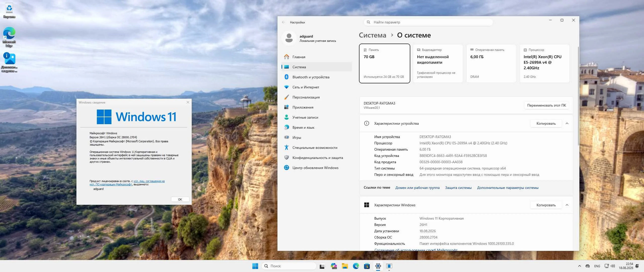Click the Settings window vertical scrollbar
The height and width of the screenshot is (272, 644).
pyautogui.click(x=578, y=96)
